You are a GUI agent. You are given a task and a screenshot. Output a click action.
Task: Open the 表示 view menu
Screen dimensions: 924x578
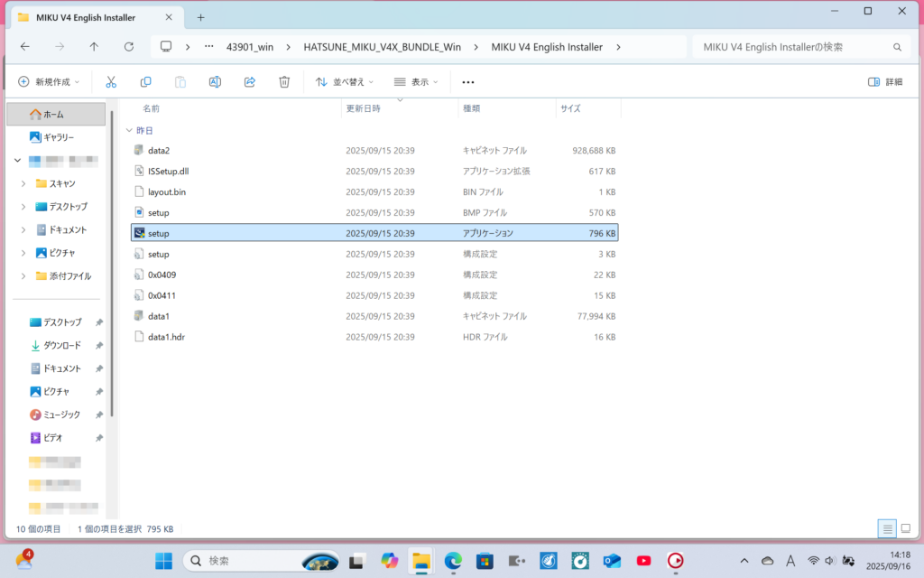tap(416, 81)
